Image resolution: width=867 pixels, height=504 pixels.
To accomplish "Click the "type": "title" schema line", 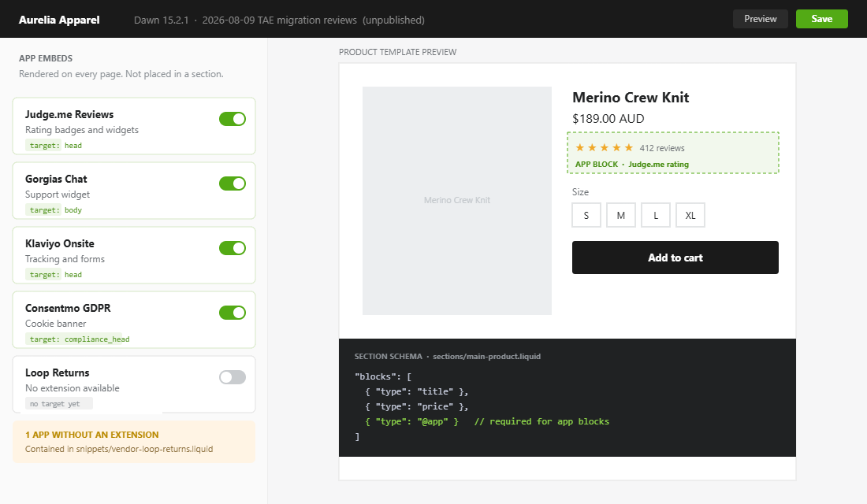I will coord(416,392).
